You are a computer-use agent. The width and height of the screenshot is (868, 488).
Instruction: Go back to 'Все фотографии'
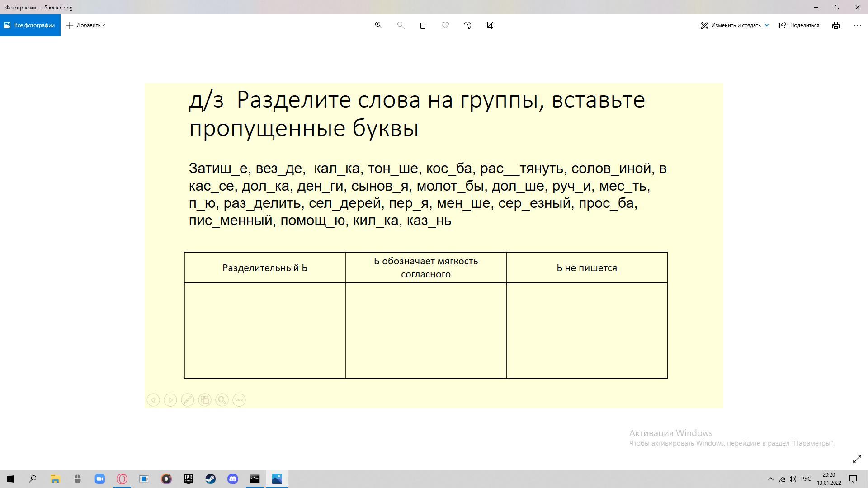[x=30, y=25]
